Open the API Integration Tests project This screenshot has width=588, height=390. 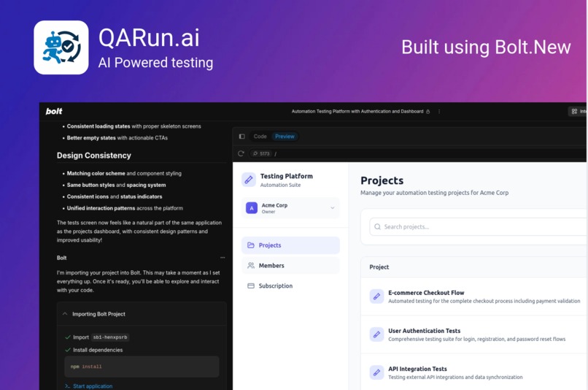[x=473, y=372]
